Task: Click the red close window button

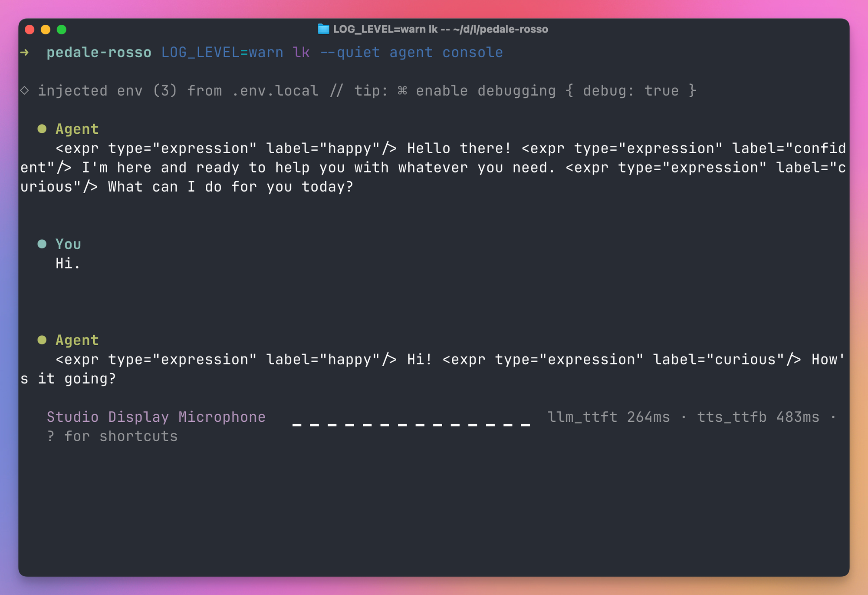Action: coord(30,30)
